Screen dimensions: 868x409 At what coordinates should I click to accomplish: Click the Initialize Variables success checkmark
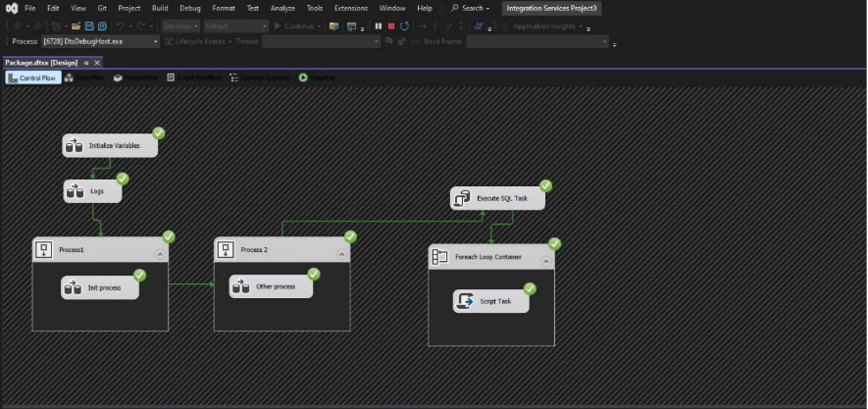pyautogui.click(x=158, y=133)
